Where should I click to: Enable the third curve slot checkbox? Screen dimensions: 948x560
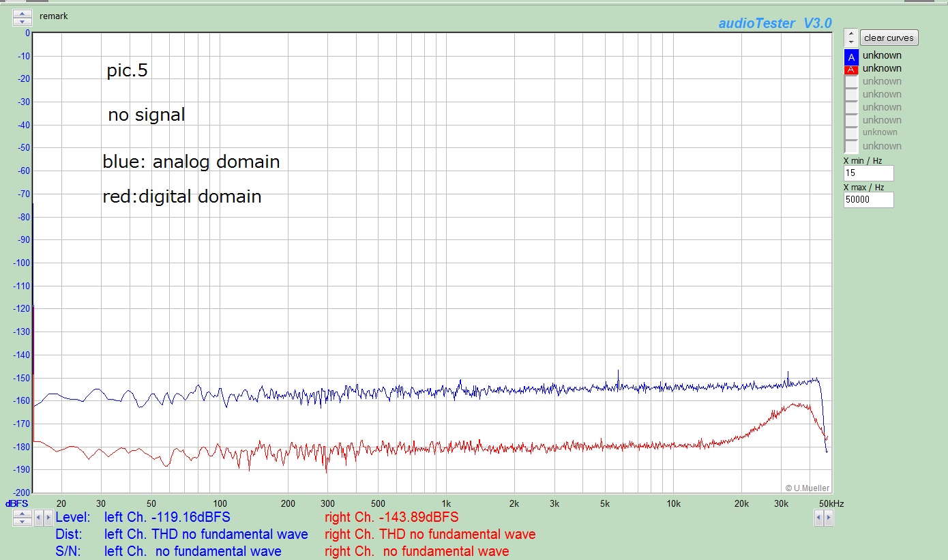click(851, 82)
